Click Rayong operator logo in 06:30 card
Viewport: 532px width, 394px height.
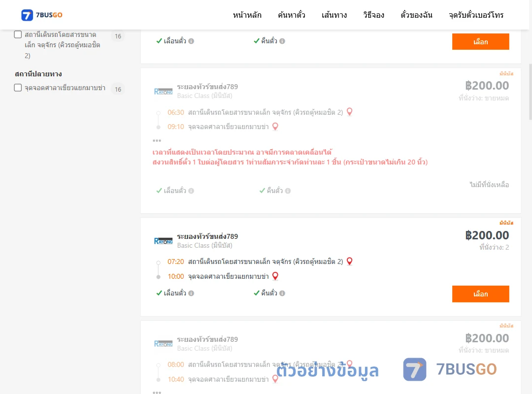[x=163, y=91]
